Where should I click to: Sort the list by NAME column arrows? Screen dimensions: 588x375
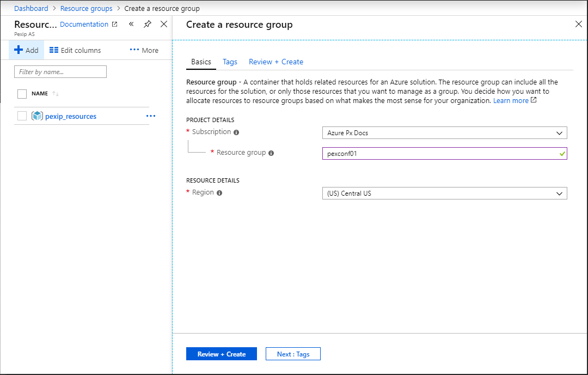click(x=55, y=94)
